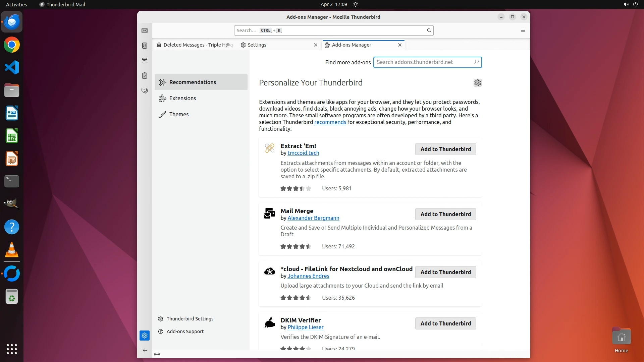Select Themes in the add-ons sidebar

[179, 114]
